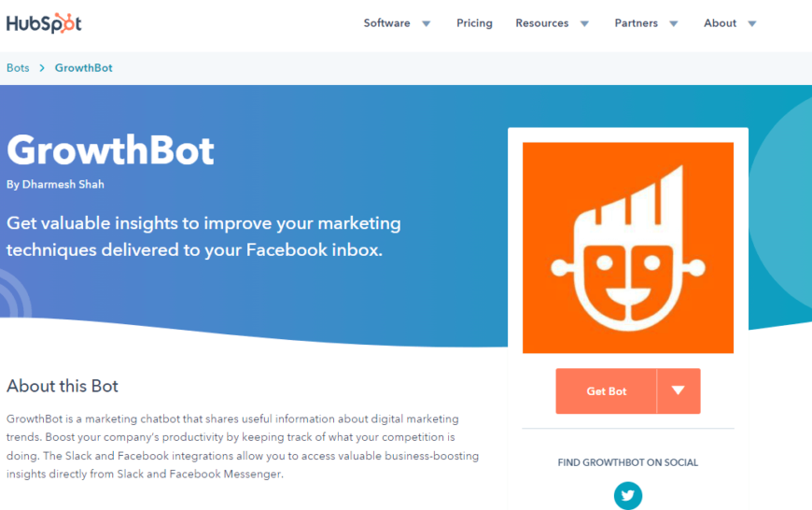812x510 pixels.
Task: Open the About menu
Action: (720, 23)
